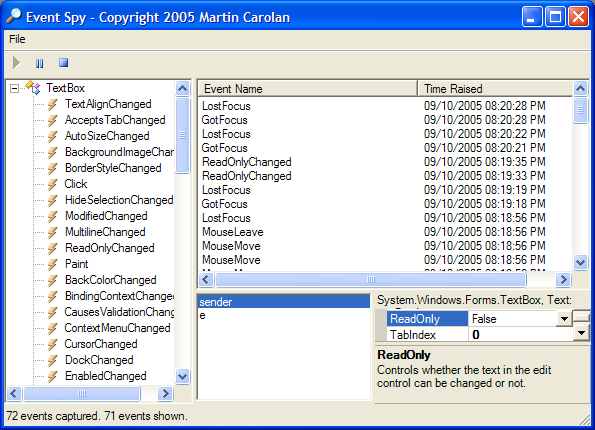Select the ReadOnly property name
Viewport: 595px width, 430px height.
pos(427,319)
